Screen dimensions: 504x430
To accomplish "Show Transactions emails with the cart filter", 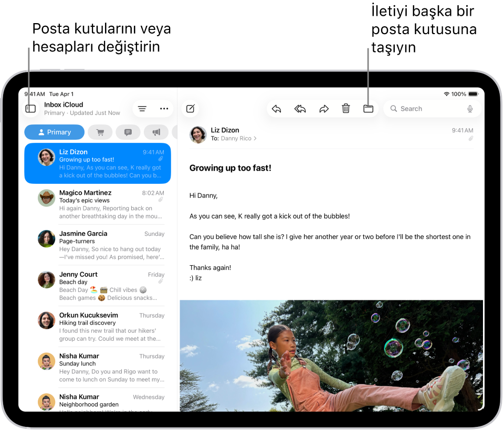I will (x=100, y=132).
